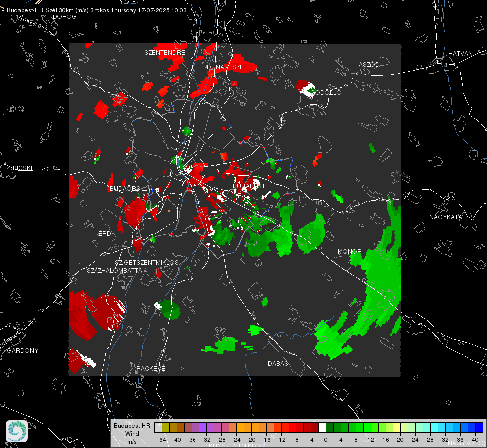
Task: Click the -16 legend value
Action: click(x=266, y=440)
